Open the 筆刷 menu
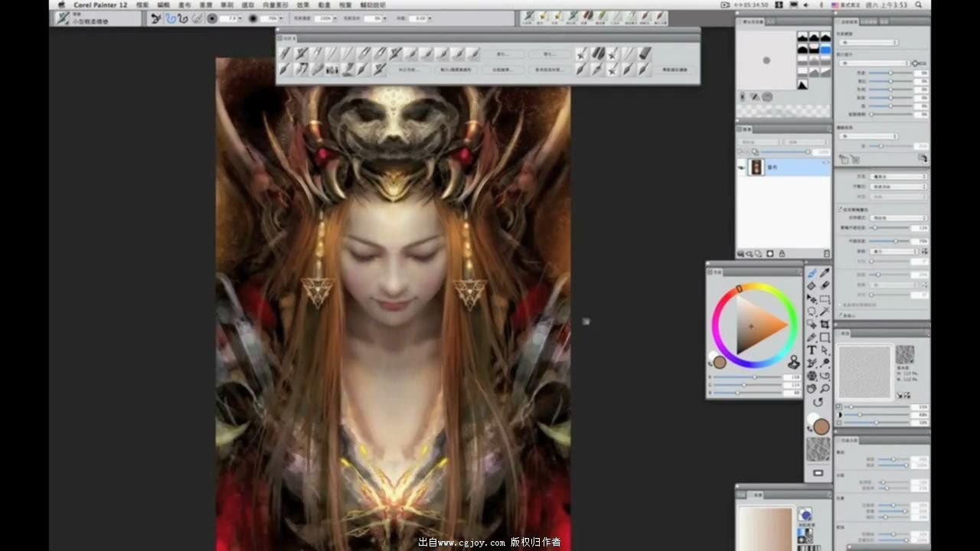This screenshot has height=551, width=980. coord(227,5)
